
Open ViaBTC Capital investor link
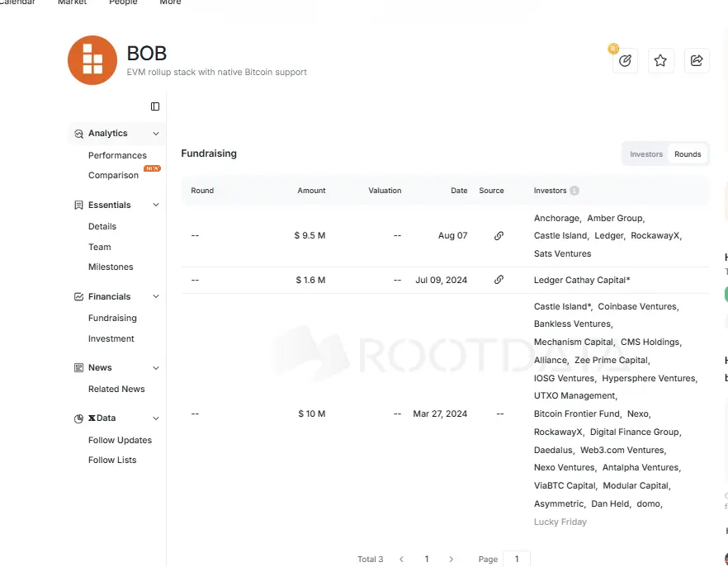click(564, 486)
